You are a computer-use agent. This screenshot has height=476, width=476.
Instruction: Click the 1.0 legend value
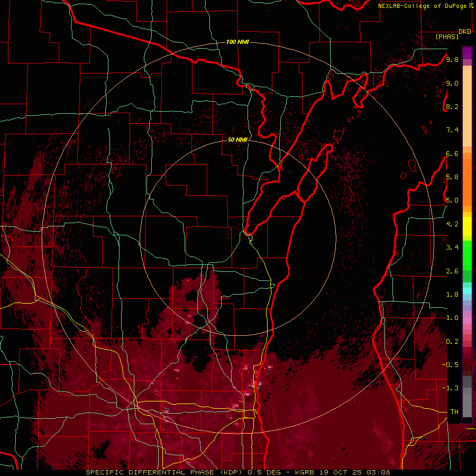(x=452, y=318)
